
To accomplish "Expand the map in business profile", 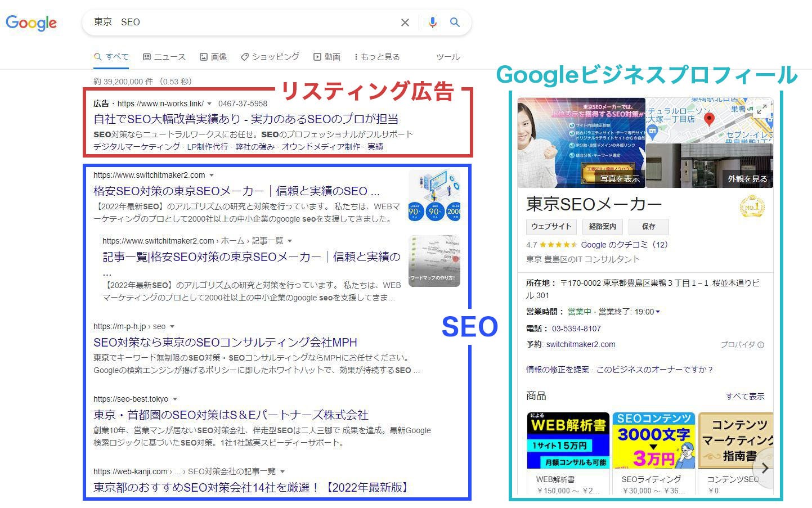I will click(x=761, y=110).
